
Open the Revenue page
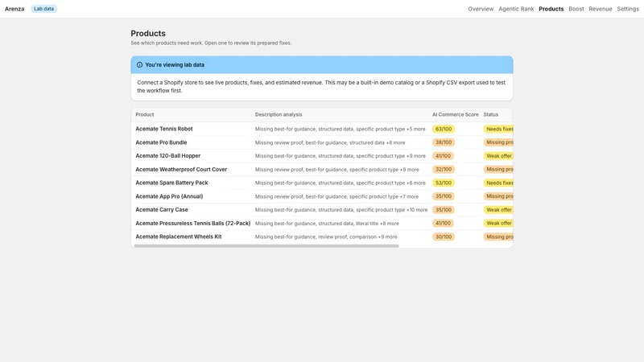tap(600, 9)
